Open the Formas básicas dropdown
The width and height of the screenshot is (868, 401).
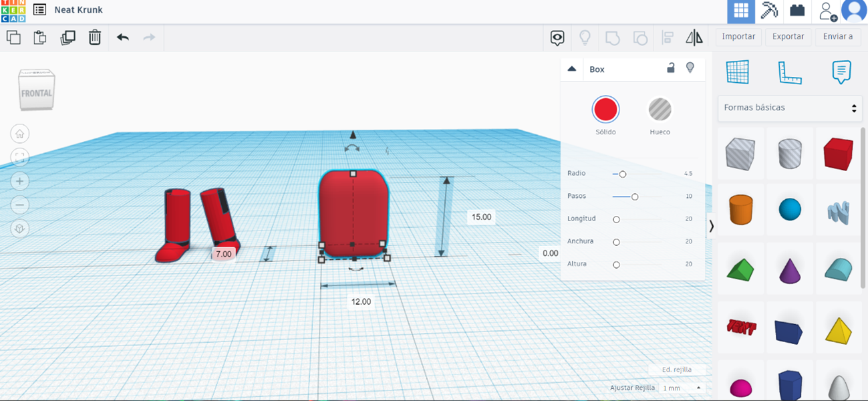pyautogui.click(x=790, y=108)
